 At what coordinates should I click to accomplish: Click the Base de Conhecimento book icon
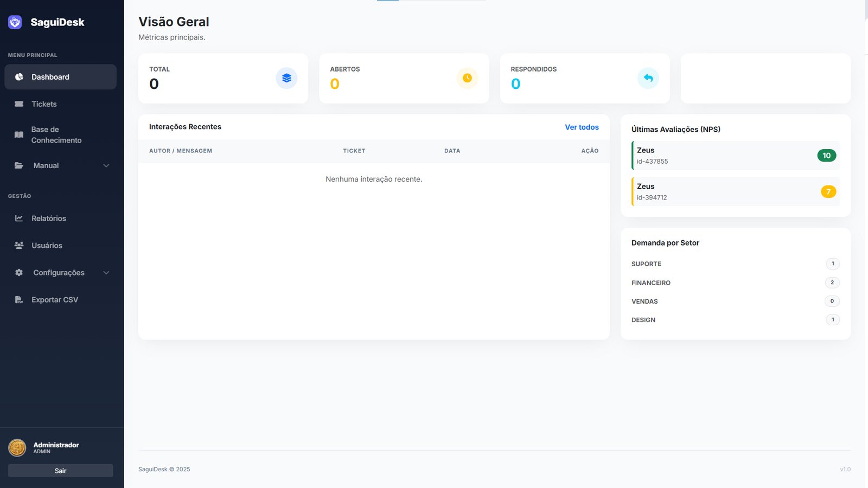click(19, 135)
